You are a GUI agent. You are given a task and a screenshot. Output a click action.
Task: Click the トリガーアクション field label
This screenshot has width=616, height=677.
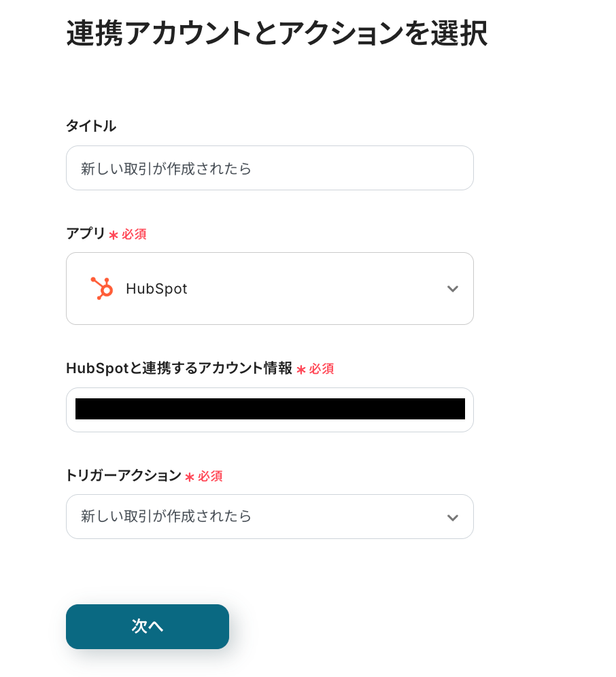(123, 476)
